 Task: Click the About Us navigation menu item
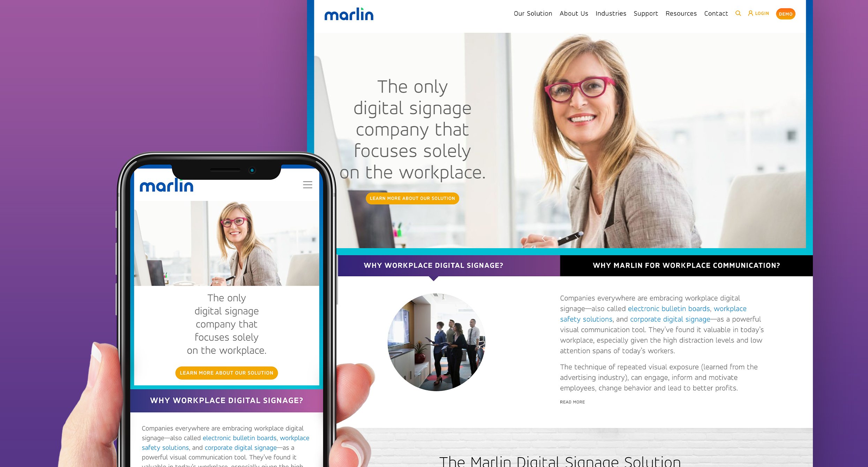pos(574,14)
